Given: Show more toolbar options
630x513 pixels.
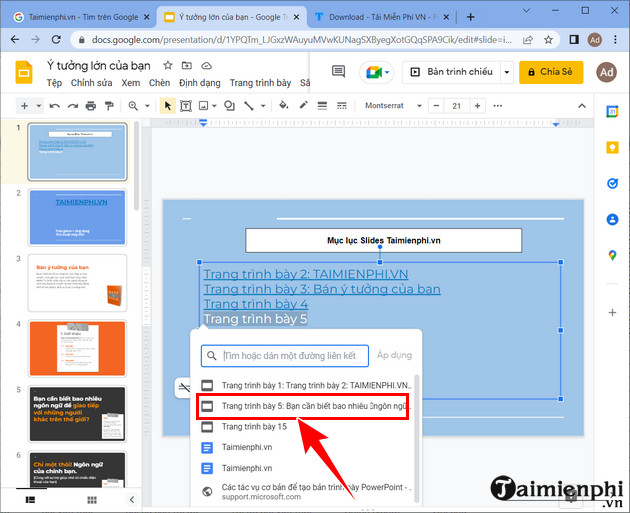Looking at the screenshot, I should (x=497, y=106).
